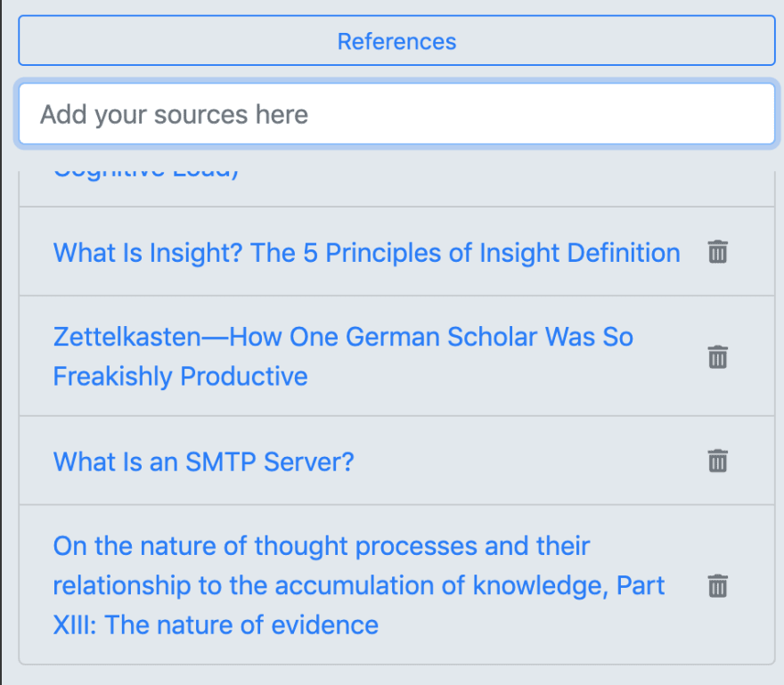Select the nature of evidence list row
784x685 pixels.
[396, 585]
